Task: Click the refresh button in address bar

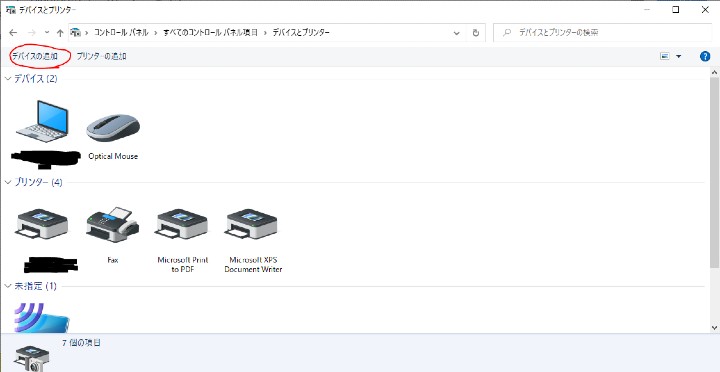Action: (x=476, y=33)
